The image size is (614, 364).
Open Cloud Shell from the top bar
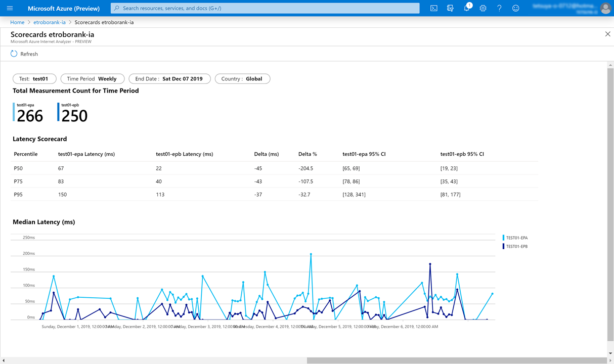(433, 8)
